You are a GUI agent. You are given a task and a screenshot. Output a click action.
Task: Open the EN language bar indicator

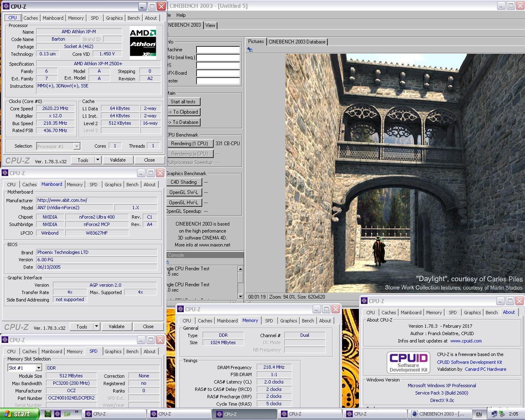(479, 414)
